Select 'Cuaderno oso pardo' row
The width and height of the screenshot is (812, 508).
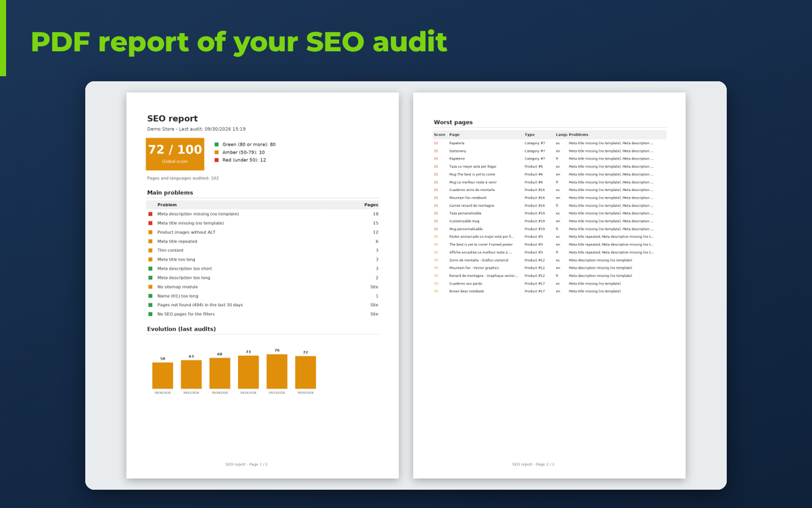pyautogui.click(x=549, y=283)
